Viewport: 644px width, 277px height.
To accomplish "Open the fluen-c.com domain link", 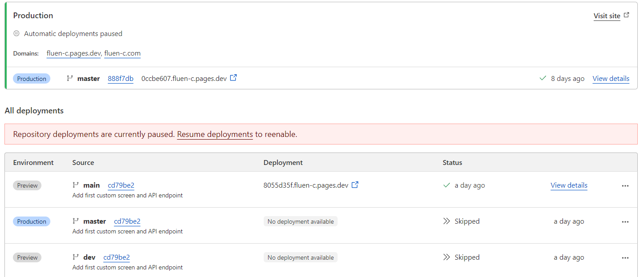I will (x=122, y=53).
